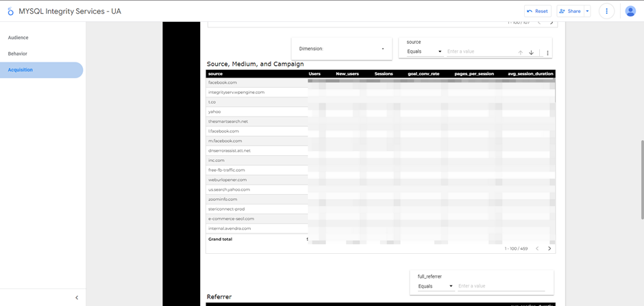Open the source filter three-dot menu
This screenshot has width=644, height=306.
[x=547, y=53]
